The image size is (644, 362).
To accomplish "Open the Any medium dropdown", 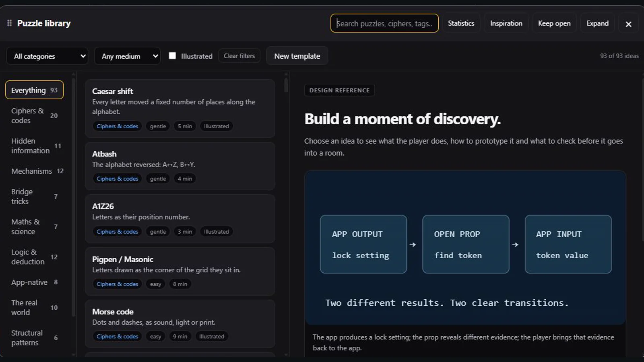I will [x=127, y=56].
